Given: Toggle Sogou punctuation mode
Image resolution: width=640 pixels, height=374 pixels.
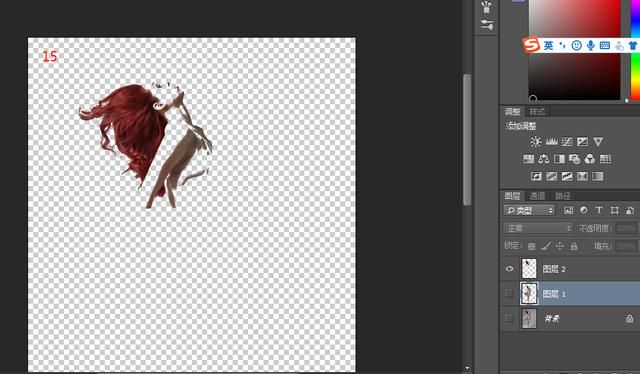Looking at the screenshot, I should pyautogui.click(x=562, y=45).
